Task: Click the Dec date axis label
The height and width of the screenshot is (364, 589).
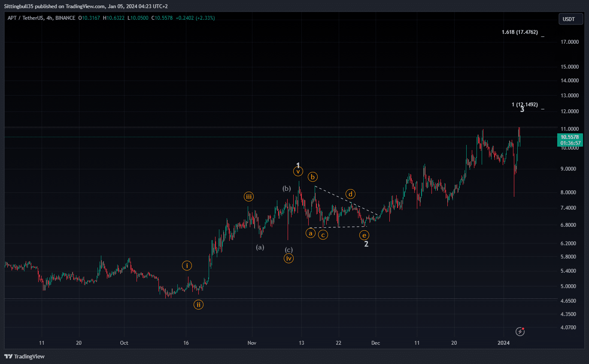Action: click(x=376, y=343)
